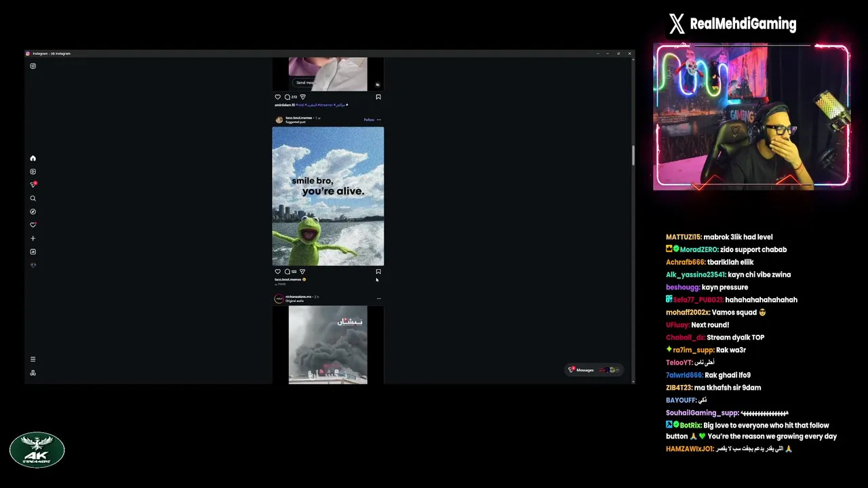Open direct messages paper-plane sidebar icon
Viewport: 868px width, 488px height.
[33, 184]
